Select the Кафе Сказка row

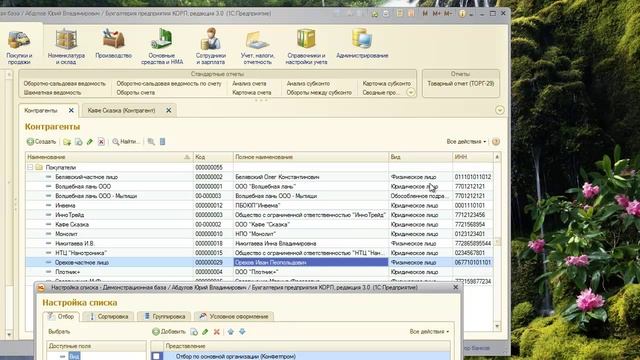tap(259, 224)
